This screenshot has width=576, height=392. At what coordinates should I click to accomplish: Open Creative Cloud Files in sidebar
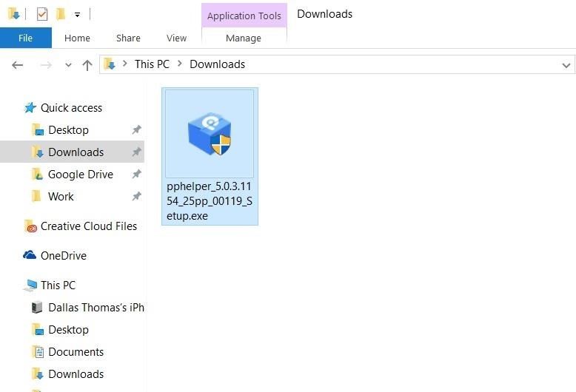pyautogui.click(x=88, y=226)
